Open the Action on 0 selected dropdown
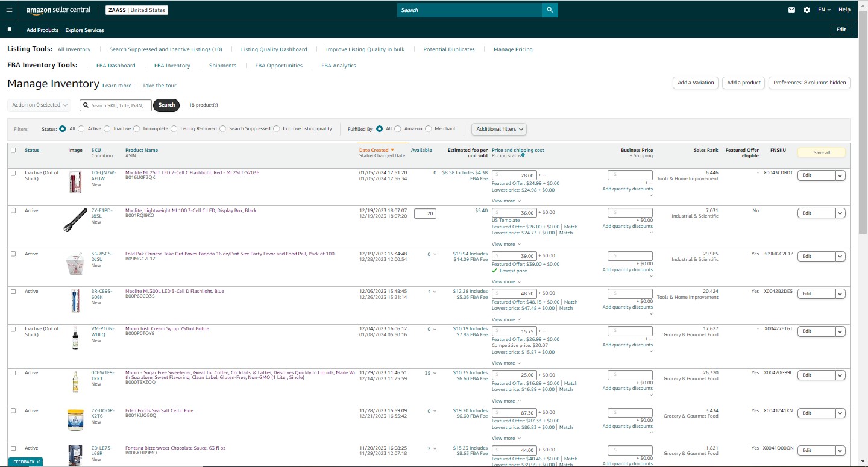Screen dimensions: 868x467 click(39, 105)
